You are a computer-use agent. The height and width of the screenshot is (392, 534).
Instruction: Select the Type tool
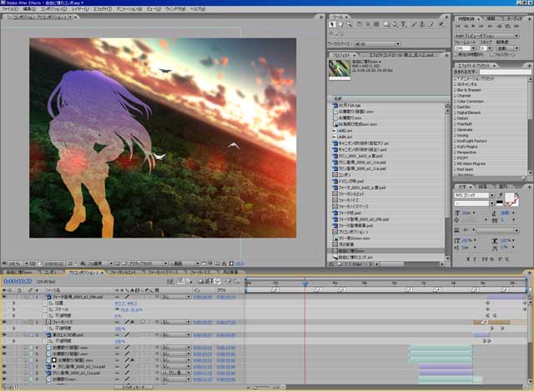coord(404,24)
